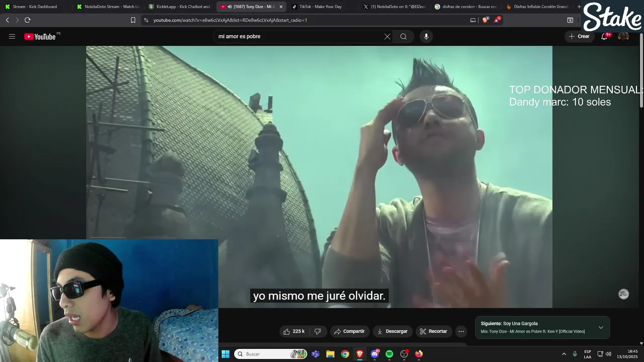Open Google Chrome from the taskbar
Viewport: 644px width, 362px height.
click(345, 354)
